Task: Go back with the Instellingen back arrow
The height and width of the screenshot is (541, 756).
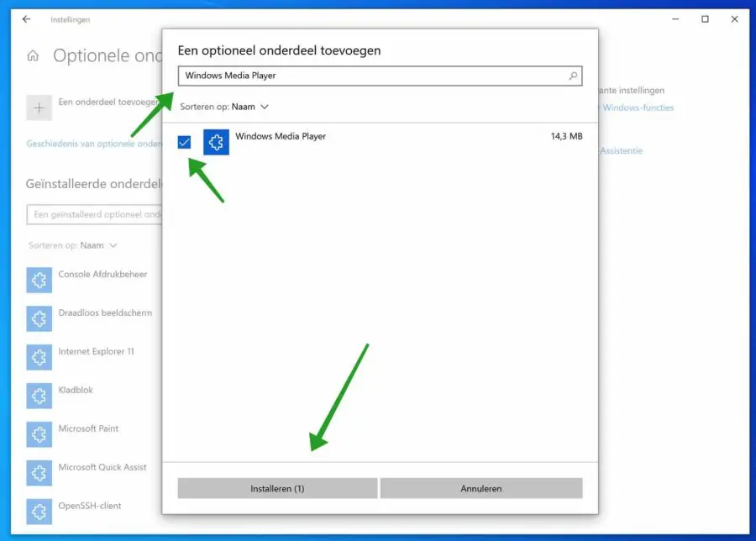Action: [26, 19]
